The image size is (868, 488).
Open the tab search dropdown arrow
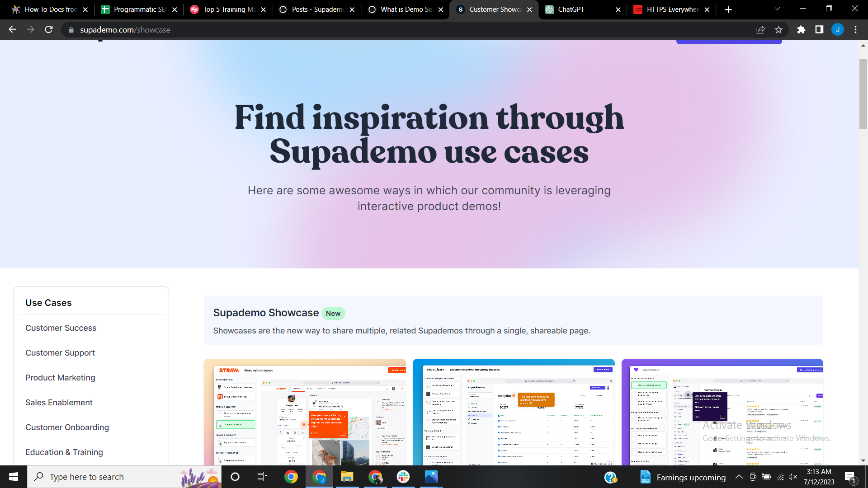[x=777, y=9]
